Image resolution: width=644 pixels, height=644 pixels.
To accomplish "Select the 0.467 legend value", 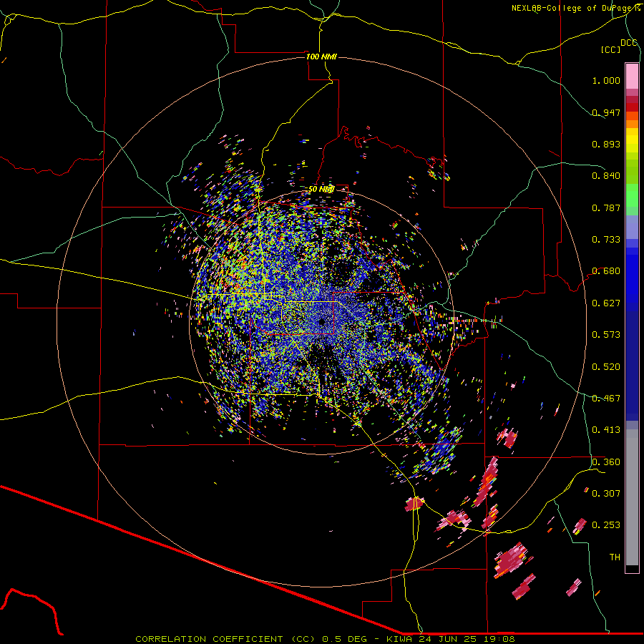I will 606,399.
